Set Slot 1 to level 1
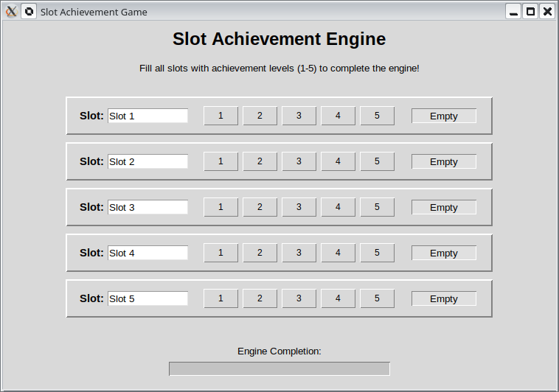This screenshot has width=559, height=392. pyautogui.click(x=221, y=116)
